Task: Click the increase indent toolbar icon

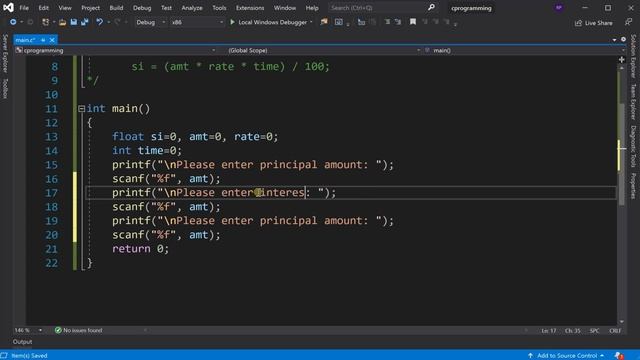Action: [398, 22]
